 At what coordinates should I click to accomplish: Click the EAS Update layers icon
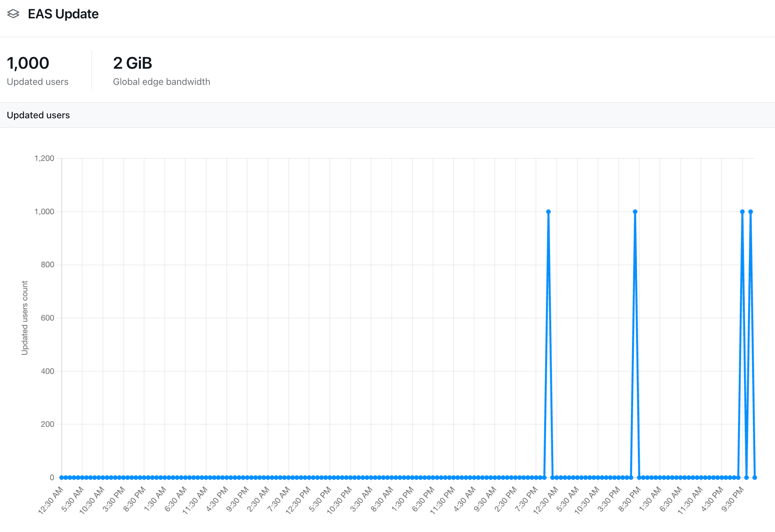14,14
